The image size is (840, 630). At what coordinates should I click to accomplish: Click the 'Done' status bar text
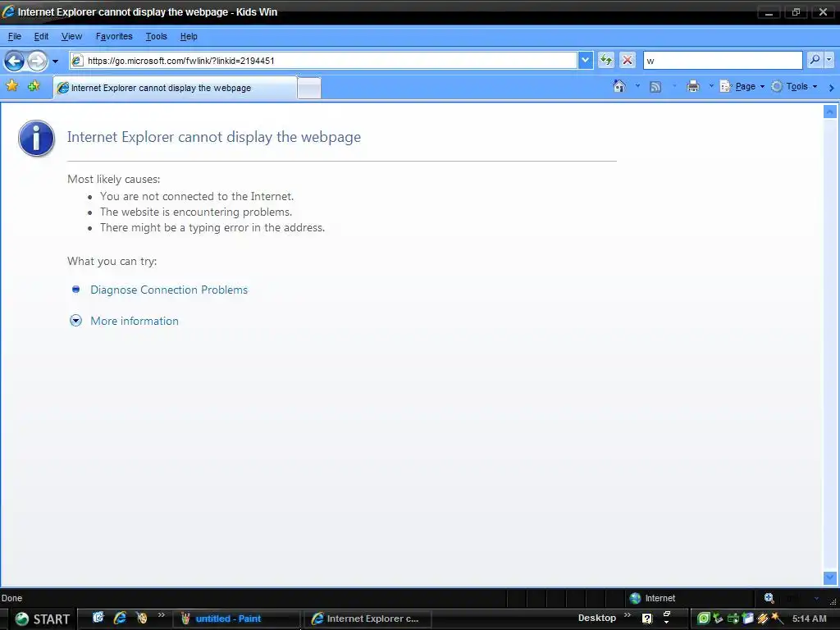[11, 598]
